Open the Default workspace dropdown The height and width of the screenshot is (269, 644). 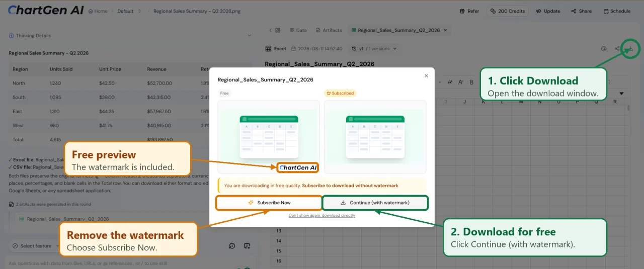tap(129, 11)
